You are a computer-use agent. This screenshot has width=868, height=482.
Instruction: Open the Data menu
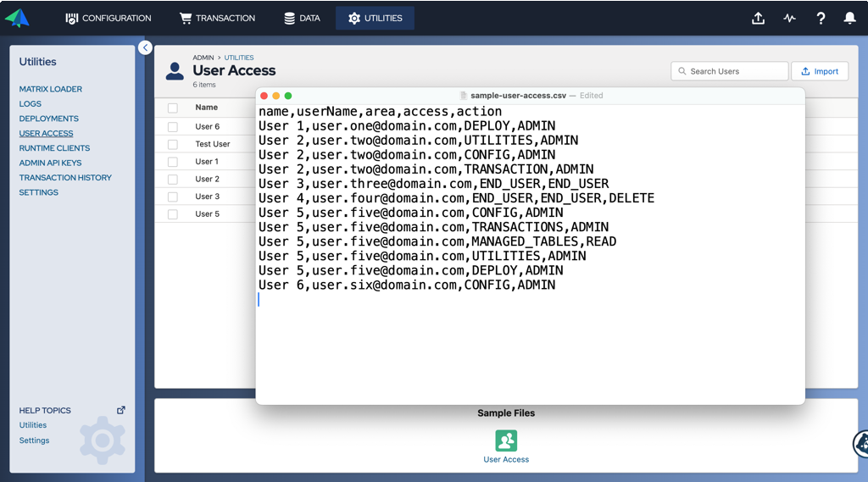302,19
